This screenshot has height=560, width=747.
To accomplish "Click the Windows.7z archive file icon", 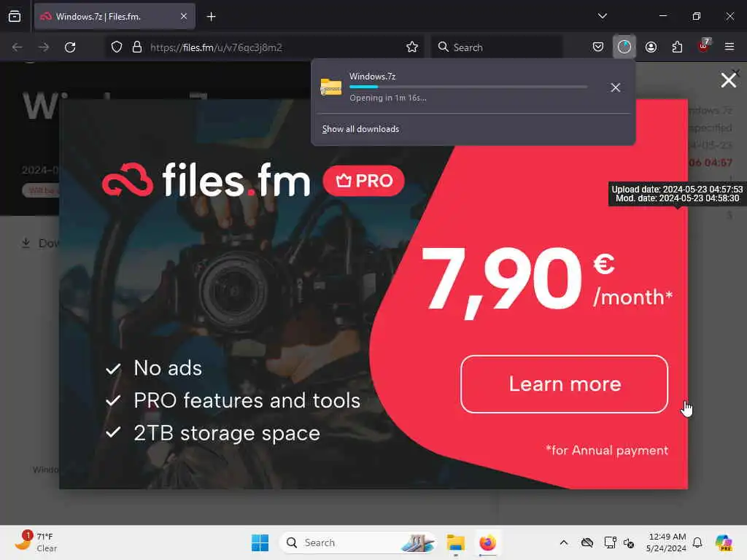I will coord(331,87).
